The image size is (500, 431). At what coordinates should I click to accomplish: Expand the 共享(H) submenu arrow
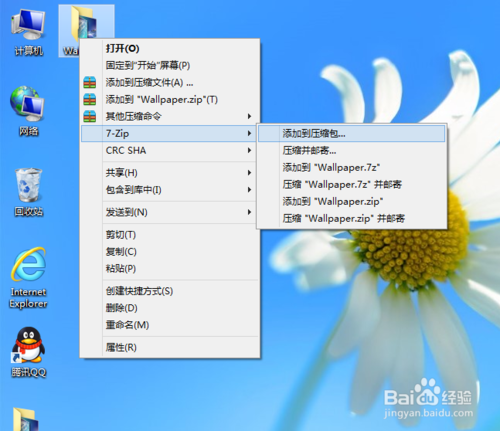point(249,173)
